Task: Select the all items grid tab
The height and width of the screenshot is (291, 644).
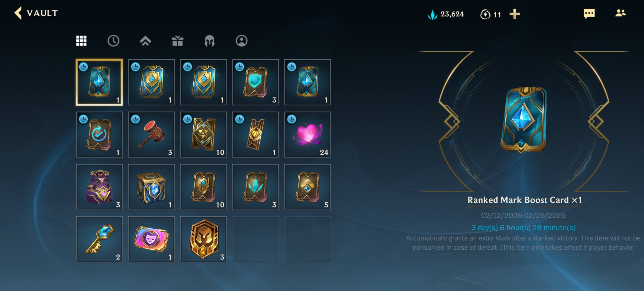Action: point(81,41)
